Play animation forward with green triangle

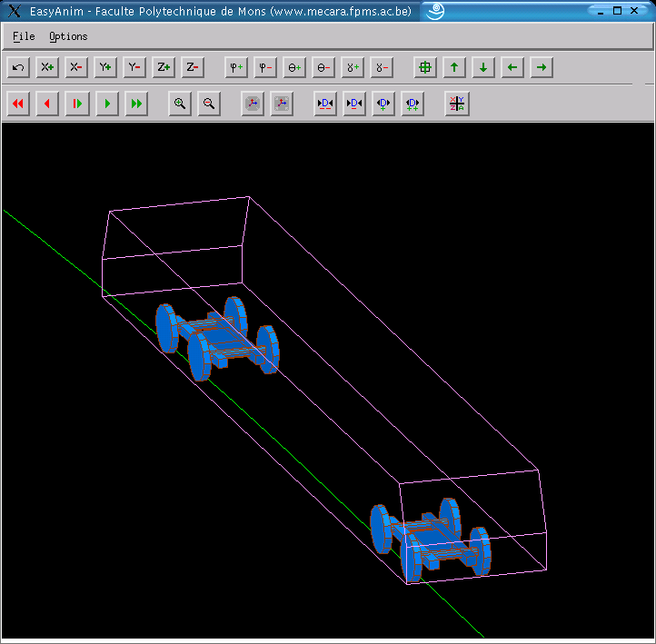tap(107, 104)
